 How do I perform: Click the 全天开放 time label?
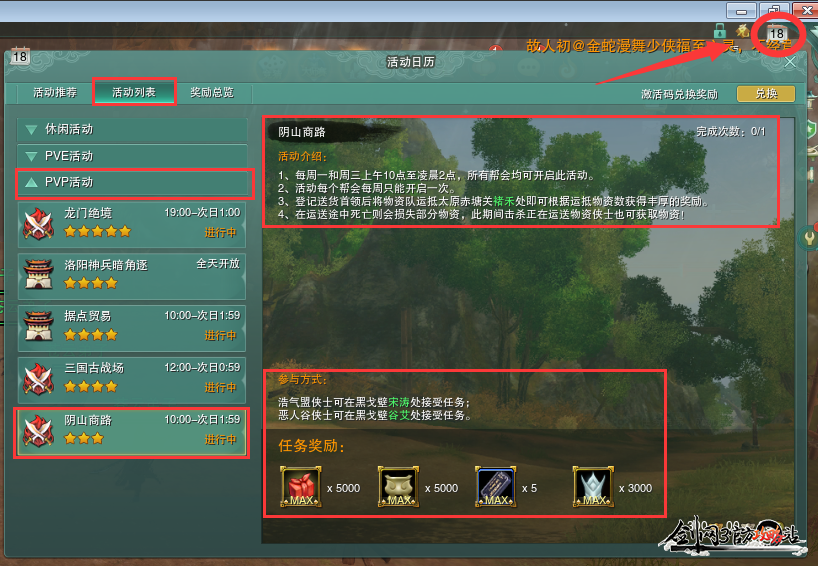(x=218, y=264)
